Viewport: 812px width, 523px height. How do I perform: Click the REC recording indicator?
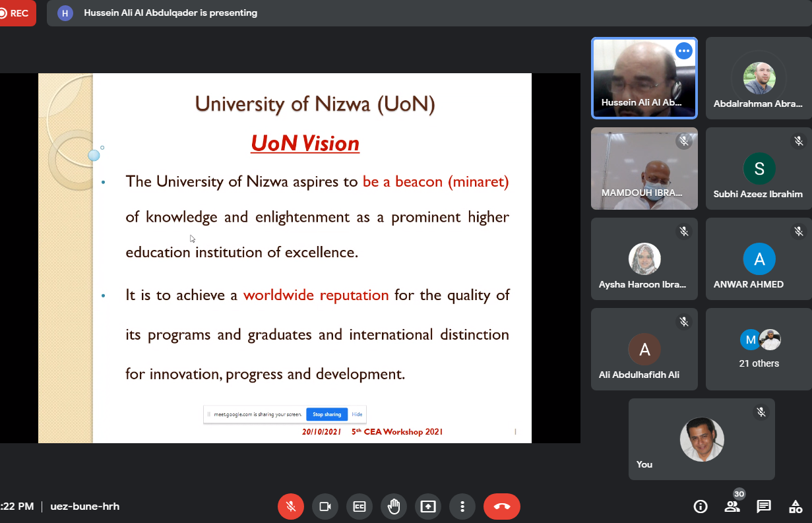click(14, 13)
